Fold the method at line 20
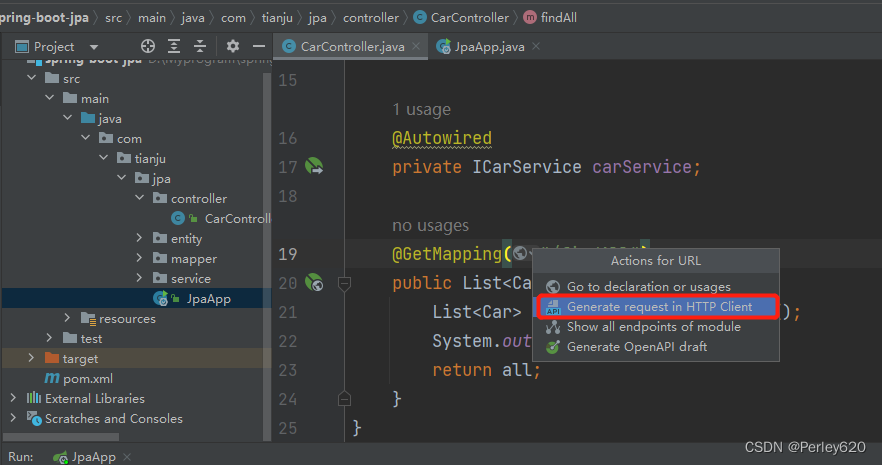882x465 pixels. [344, 283]
